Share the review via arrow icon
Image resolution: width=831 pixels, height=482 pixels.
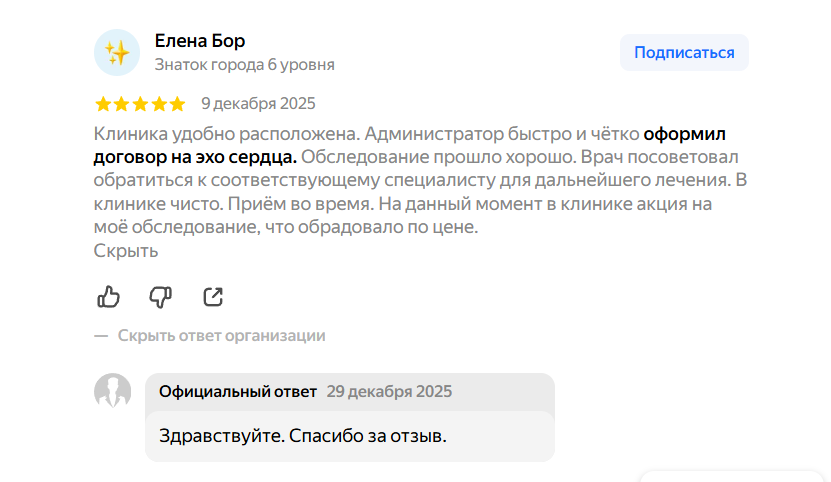pos(213,296)
